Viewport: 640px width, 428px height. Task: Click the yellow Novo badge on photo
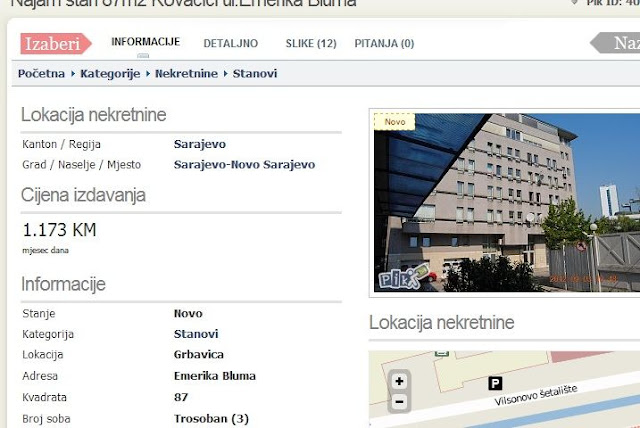(x=395, y=122)
